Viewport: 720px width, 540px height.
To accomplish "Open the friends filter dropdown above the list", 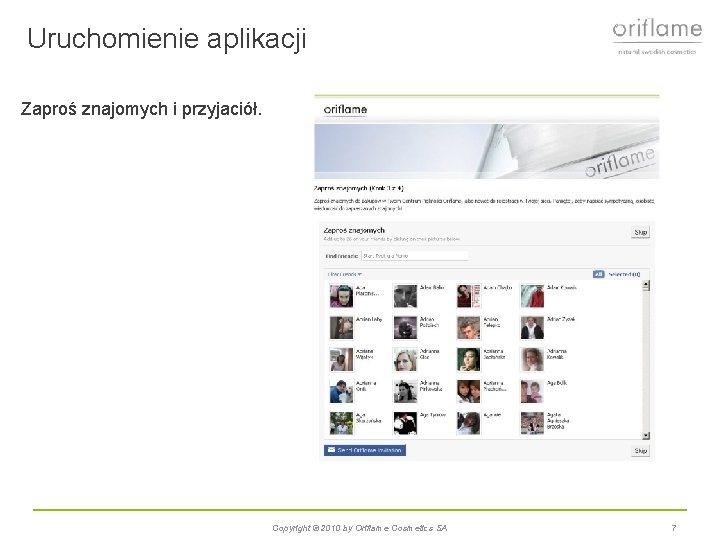I will click(344, 274).
